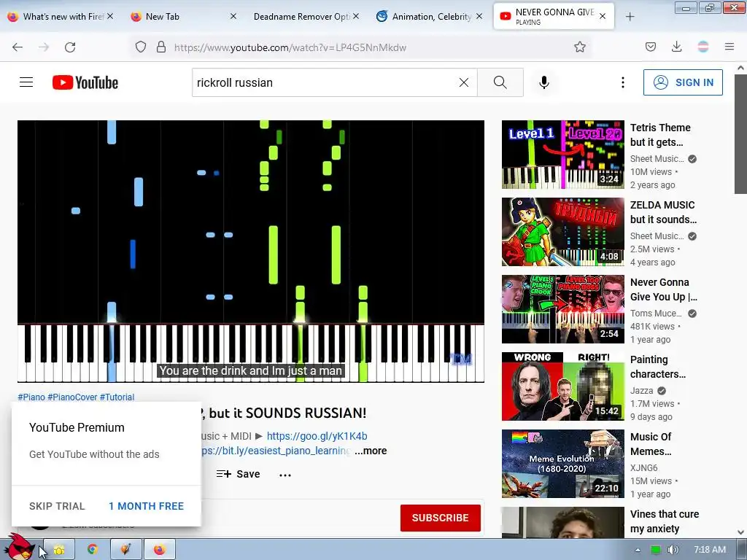Screen dimensions: 747x560
Task: Open the Firefox tracking protection shield
Action: tap(141, 47)
